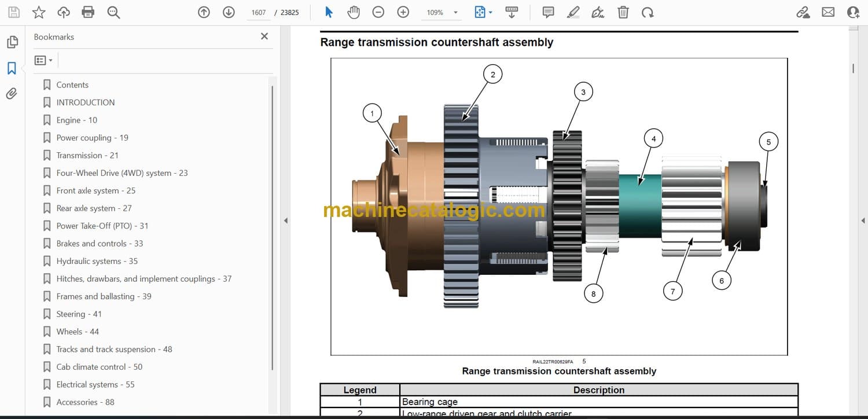
Task: Open the fit page options dropdown
Action: tap(491, 12)
